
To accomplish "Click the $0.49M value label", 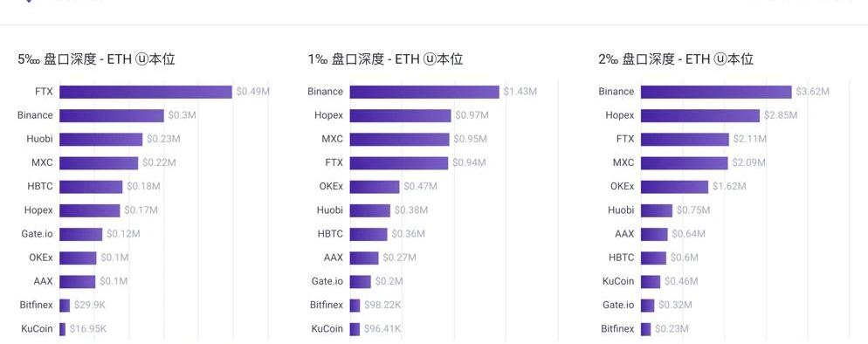I will coord(252,92).
